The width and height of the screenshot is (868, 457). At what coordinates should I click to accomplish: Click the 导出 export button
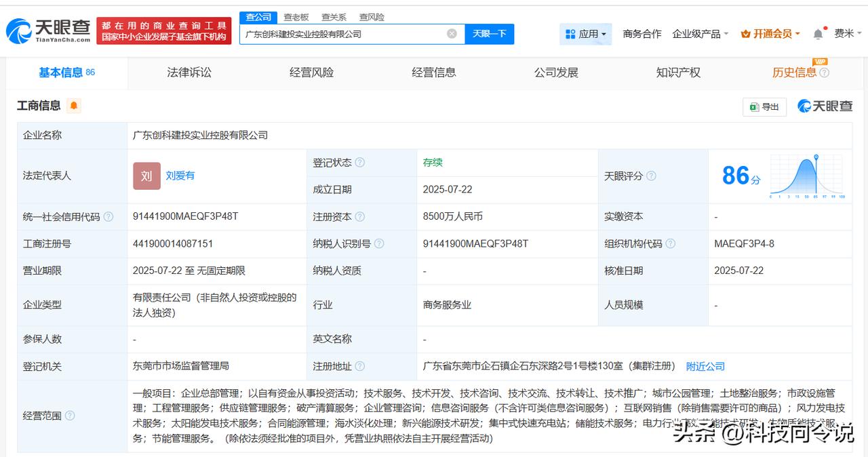[x=764, y=106]
